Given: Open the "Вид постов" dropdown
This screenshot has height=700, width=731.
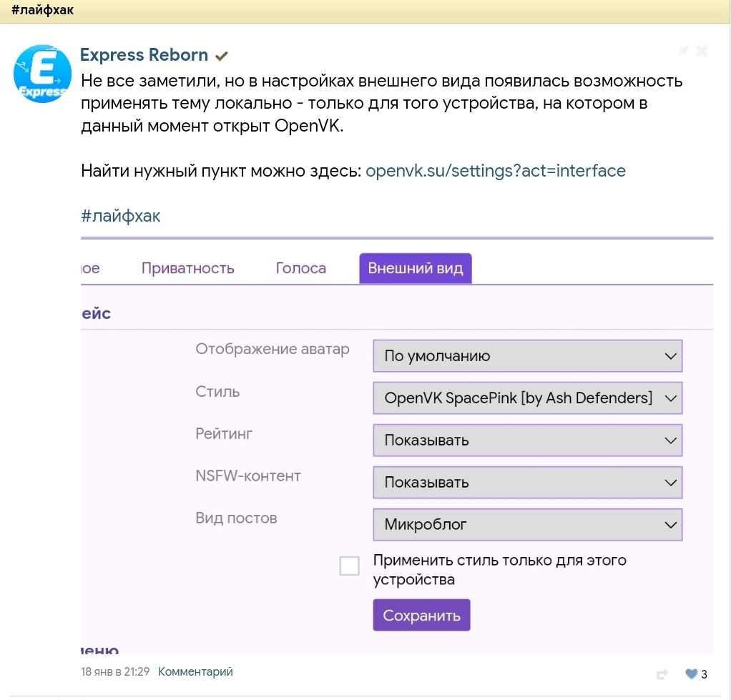Looking at the screenshot, I should (x=527, y=524).
